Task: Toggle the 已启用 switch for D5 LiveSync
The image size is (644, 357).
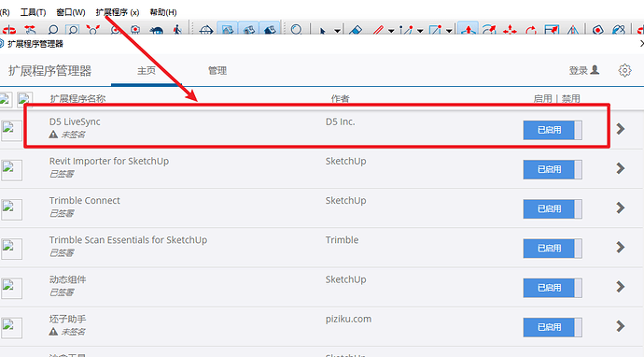Action: [x=553, y=130]
